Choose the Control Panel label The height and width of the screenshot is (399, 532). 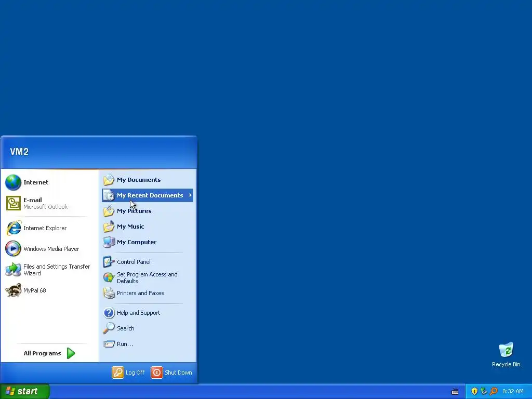click(x=134, y=262)
